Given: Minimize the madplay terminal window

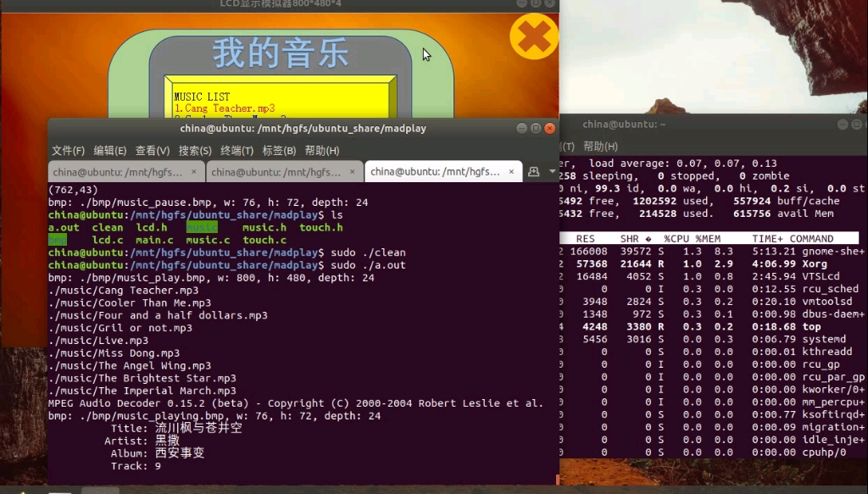Looking at the screenshot, I should [x=521, y=128].
